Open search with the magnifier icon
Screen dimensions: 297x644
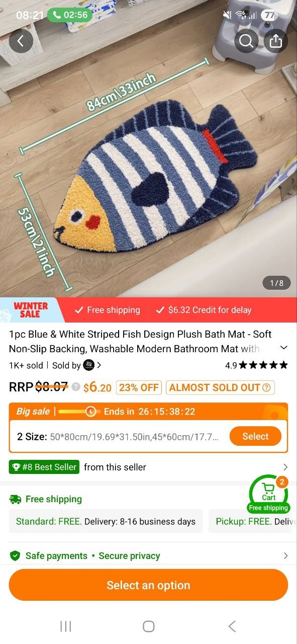pos(246,41)
